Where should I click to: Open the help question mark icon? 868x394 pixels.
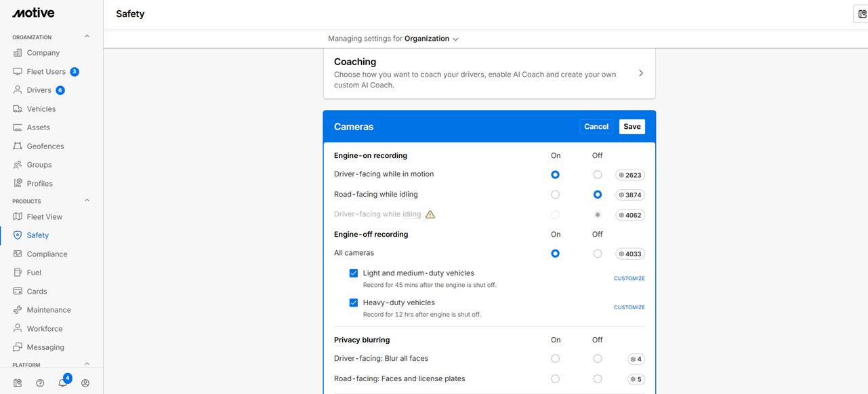coord(40,383)
